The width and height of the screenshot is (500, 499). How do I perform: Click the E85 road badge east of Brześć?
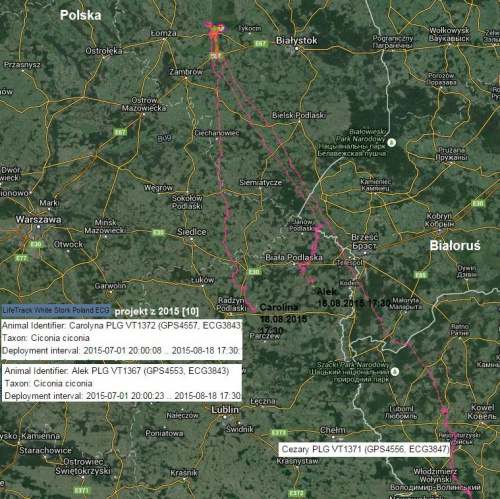click(x=420, y=275)
